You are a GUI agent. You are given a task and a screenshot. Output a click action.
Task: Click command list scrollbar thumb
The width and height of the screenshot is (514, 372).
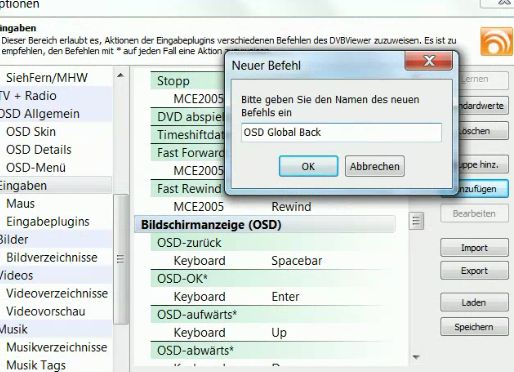pyautogui.click(x=416, y=221)
